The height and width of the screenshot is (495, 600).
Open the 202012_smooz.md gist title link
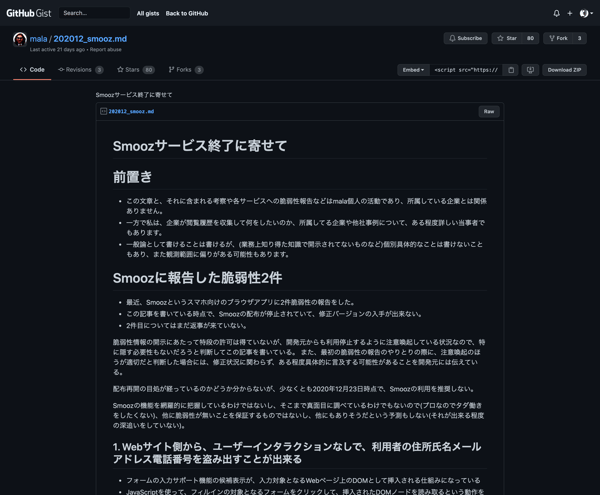pos(90,39)
